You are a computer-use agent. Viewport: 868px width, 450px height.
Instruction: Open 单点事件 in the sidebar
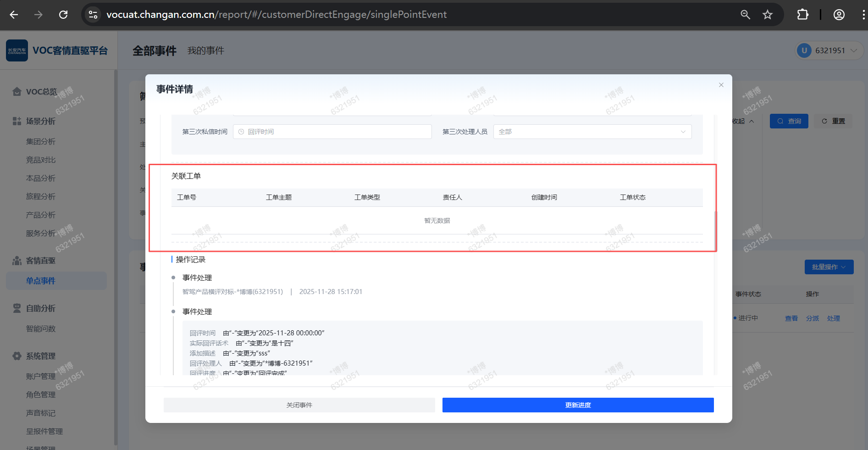(41, 281)
